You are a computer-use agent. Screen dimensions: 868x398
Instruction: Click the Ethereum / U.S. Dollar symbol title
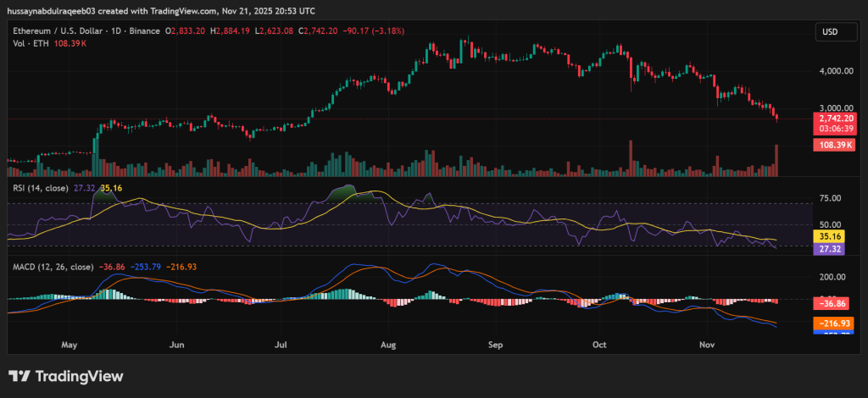coord(63,30)
